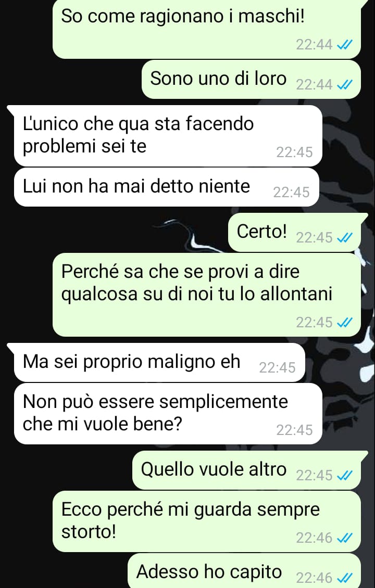Tap message 'Ecco perché mi guarda sempre storto!'
375x588 pixels.
[x=207, y=521]
